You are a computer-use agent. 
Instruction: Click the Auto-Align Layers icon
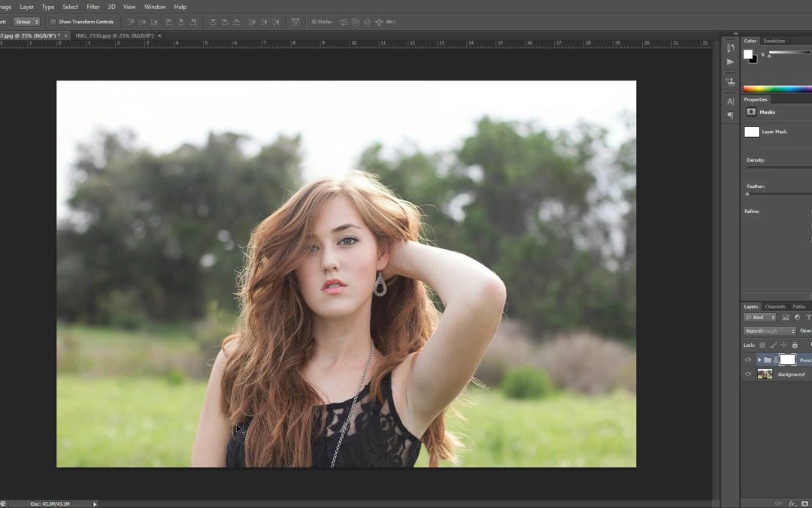(x=295, y=22)
